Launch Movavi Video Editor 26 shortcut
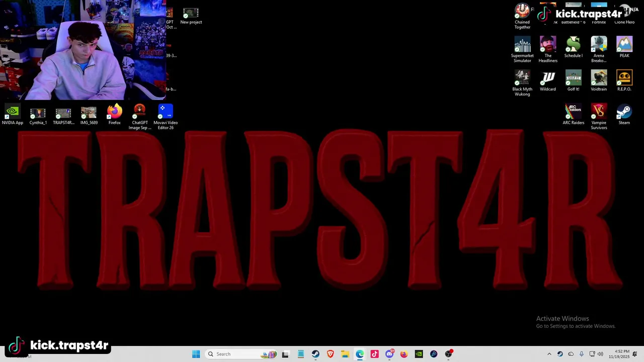 (x=166, y=117)
